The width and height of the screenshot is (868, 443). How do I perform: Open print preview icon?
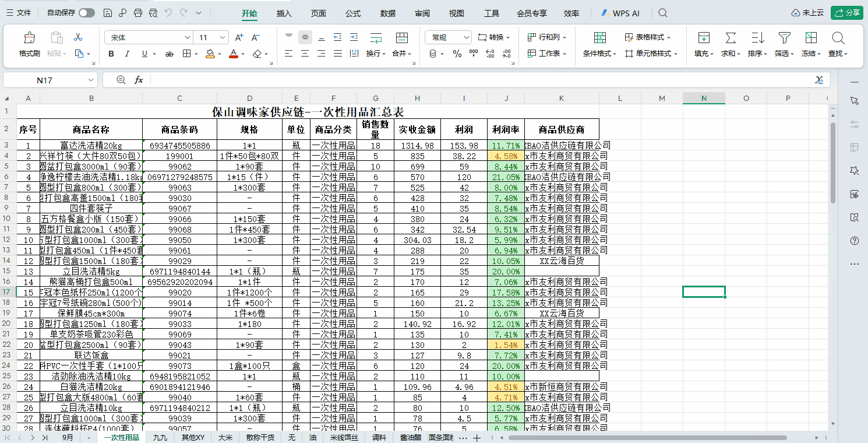[x=153, y=13]
